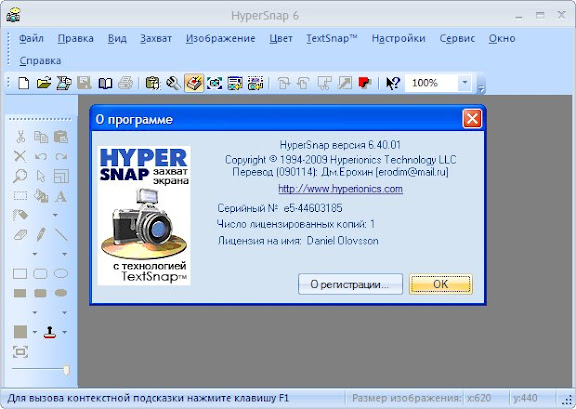Expand the arrow beside the callout tag tool
Image resolution: width=576 pixels, height=409 pixels.
(x=55, y=215)
